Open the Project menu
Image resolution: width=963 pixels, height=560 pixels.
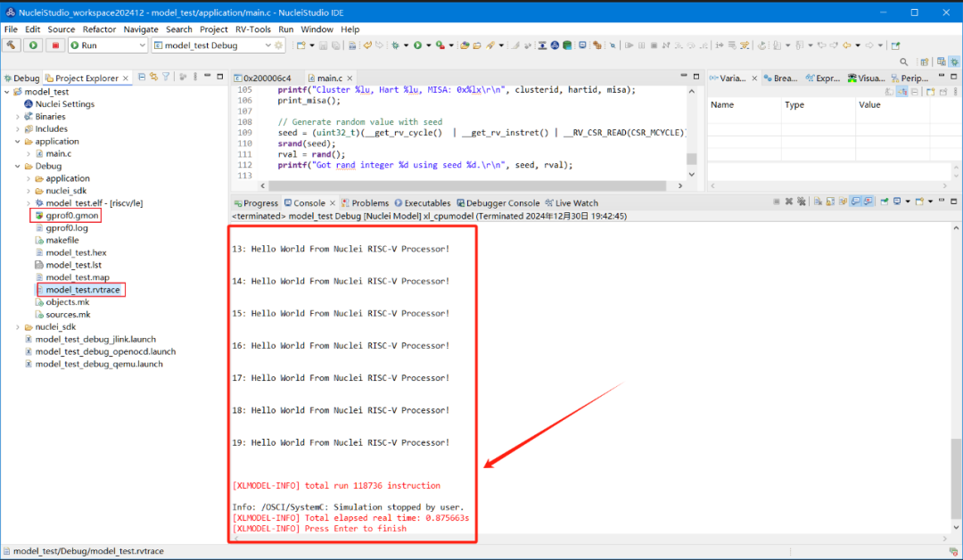click(214, 29)
